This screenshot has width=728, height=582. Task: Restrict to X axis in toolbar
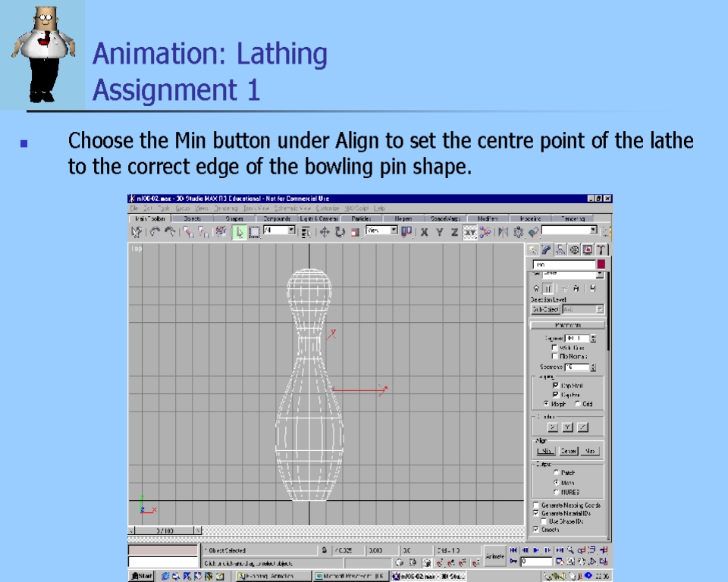[425, 232]
